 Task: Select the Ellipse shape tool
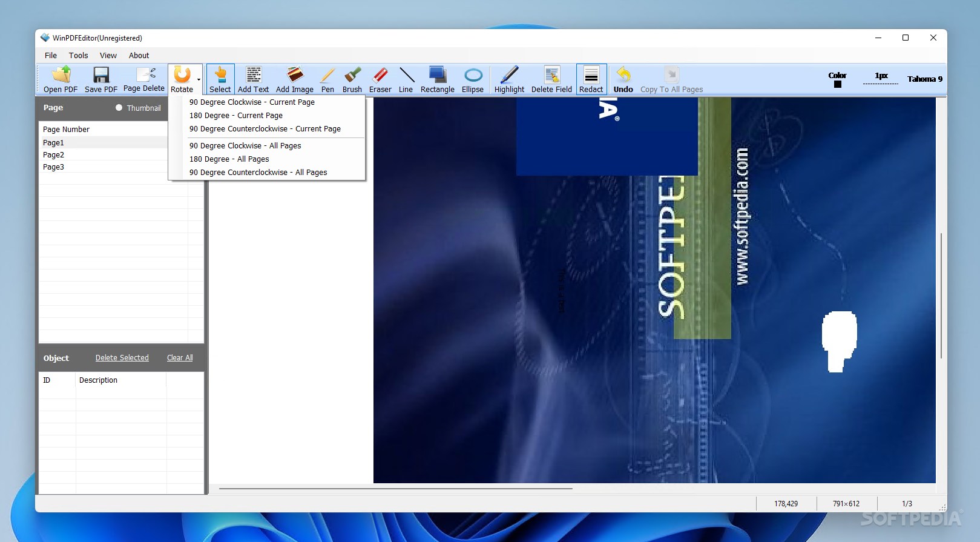tap(473, 79)
